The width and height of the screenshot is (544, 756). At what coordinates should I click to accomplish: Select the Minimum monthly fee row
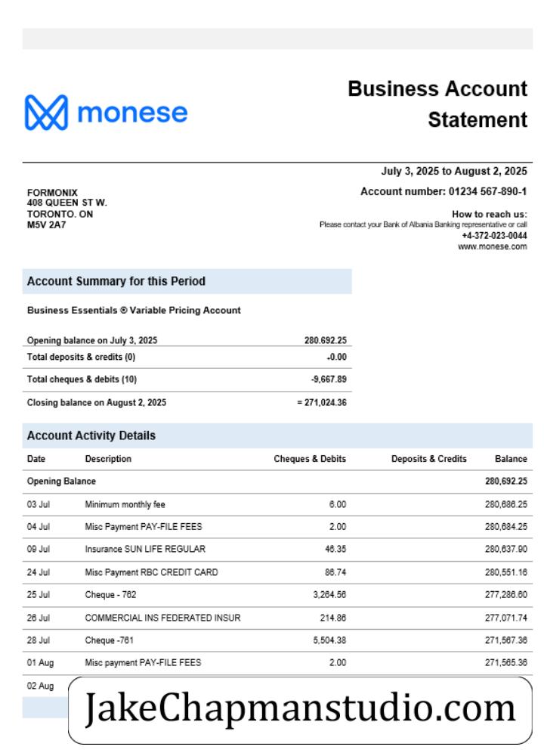click(277, 504)
